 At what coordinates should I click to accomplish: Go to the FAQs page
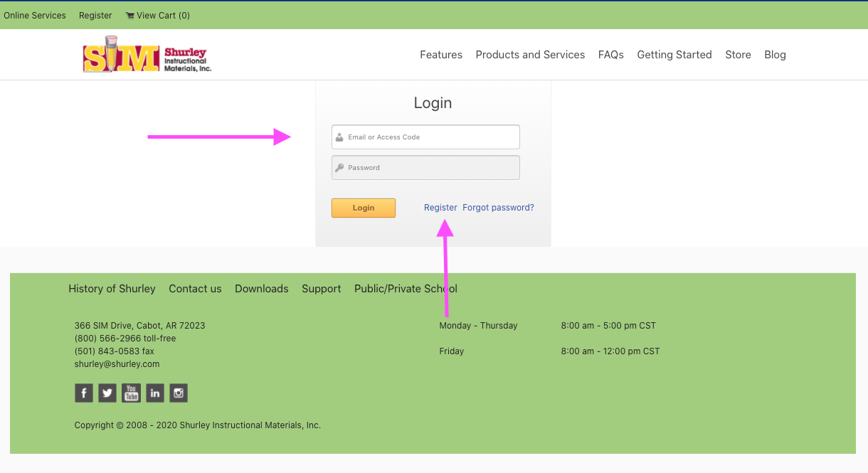[x=610, y=55]
